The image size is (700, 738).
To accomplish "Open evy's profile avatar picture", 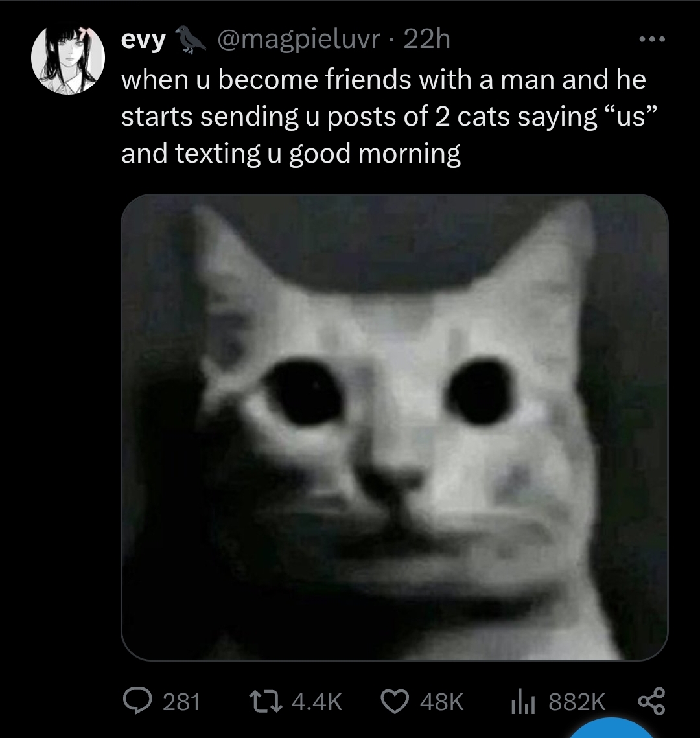I will coord(68,60).
